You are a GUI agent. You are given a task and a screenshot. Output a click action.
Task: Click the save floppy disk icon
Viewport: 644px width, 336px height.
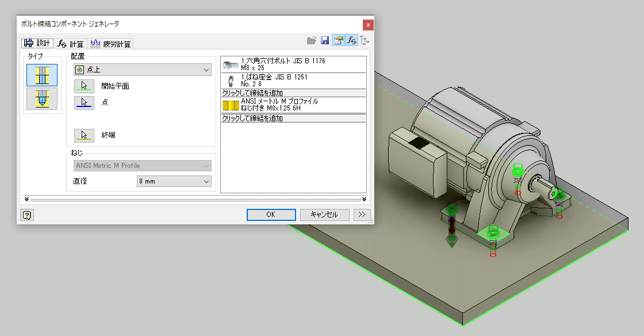click(x=325, y=40)
